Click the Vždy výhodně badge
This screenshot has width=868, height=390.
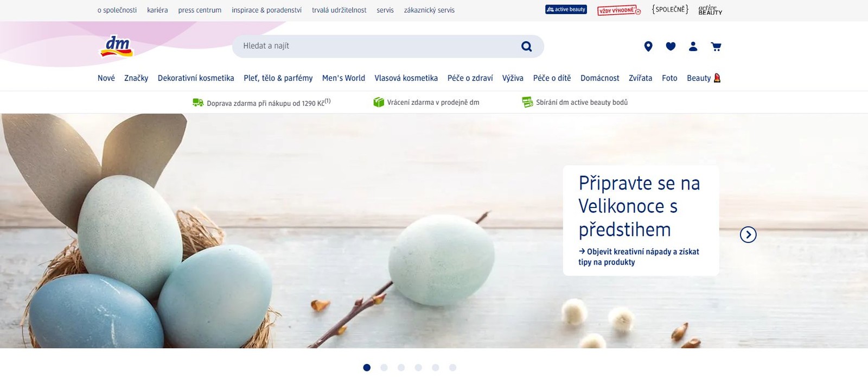tap(619, 10)
